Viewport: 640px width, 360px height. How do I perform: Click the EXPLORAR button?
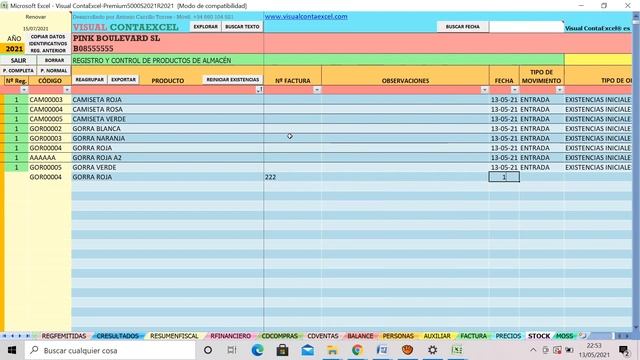point(205,27)
